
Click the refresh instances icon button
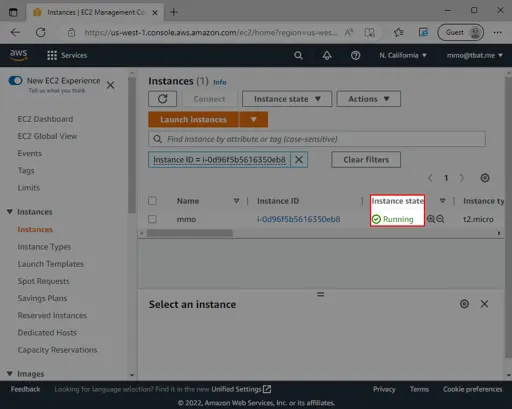[162, 99]
